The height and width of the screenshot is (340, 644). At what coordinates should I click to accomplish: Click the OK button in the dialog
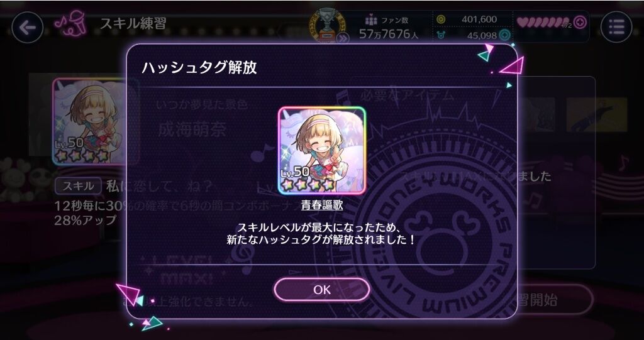(321, 290)
